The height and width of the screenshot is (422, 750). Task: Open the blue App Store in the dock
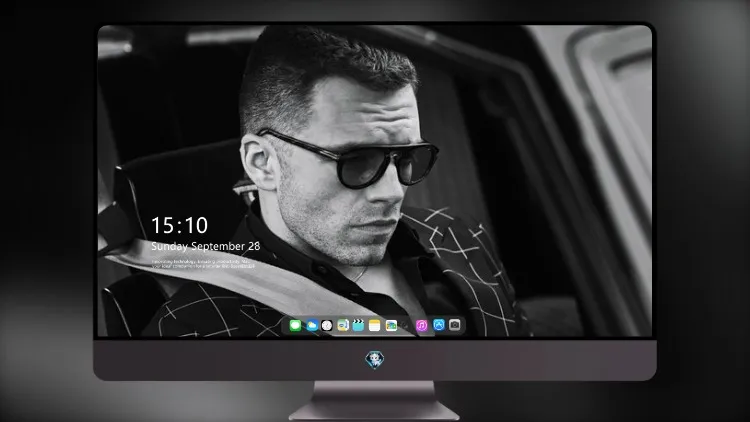click(439, 325)
